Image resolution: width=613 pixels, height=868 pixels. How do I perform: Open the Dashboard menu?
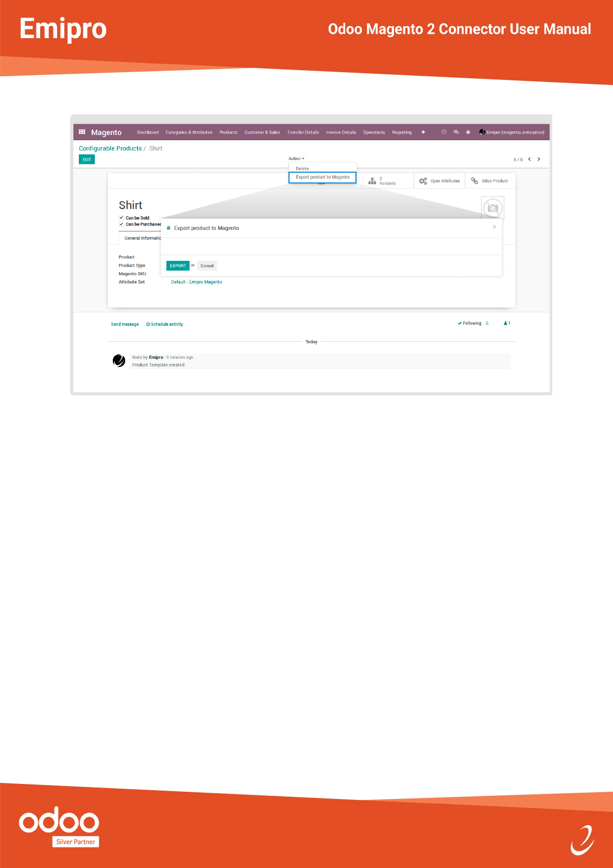[148, 132]
